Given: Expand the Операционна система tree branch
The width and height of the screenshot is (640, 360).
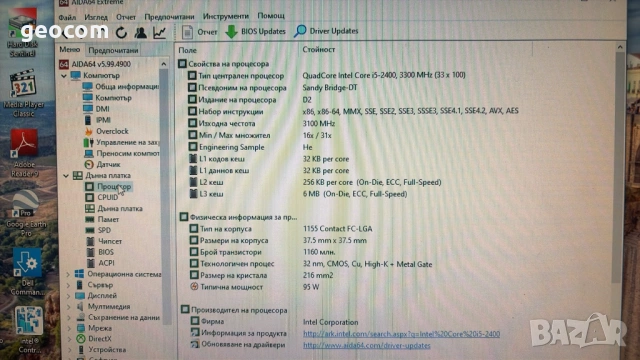Looking at the screenshot, I should tap(68, 275).
